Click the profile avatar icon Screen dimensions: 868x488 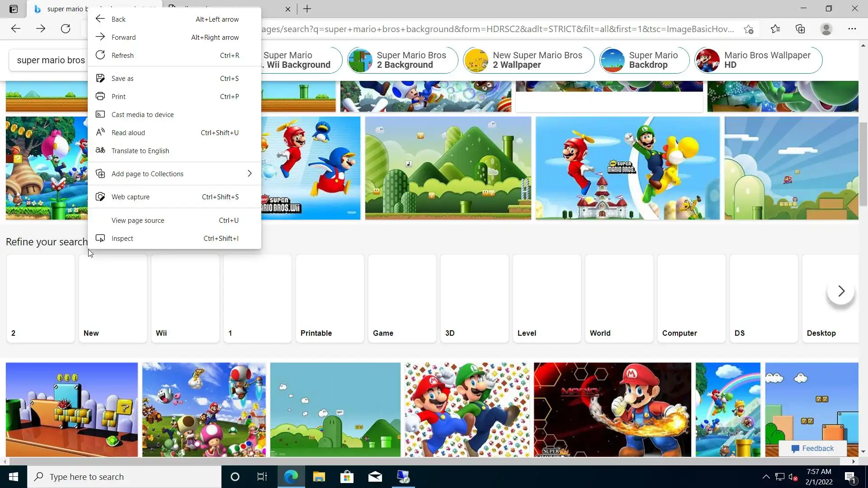point(826,29)
